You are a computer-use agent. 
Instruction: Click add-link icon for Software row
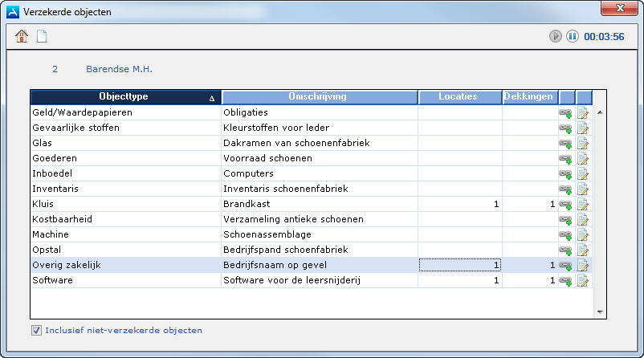coord(566,281)
